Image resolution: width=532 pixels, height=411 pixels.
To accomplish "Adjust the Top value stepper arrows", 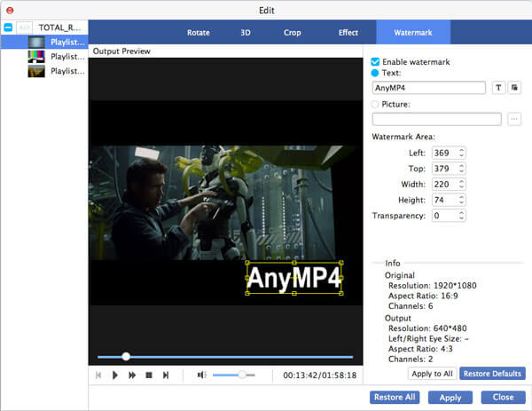I will click(x=461, y=169).
